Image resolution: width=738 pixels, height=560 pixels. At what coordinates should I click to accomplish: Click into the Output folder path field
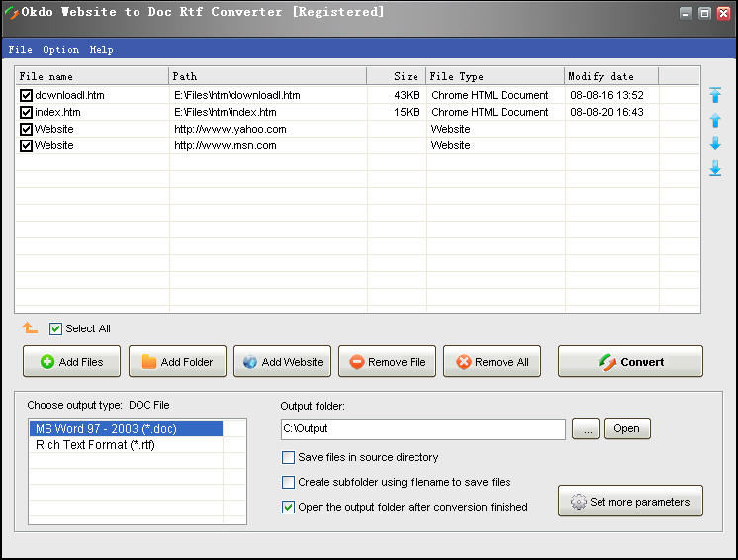423,429
